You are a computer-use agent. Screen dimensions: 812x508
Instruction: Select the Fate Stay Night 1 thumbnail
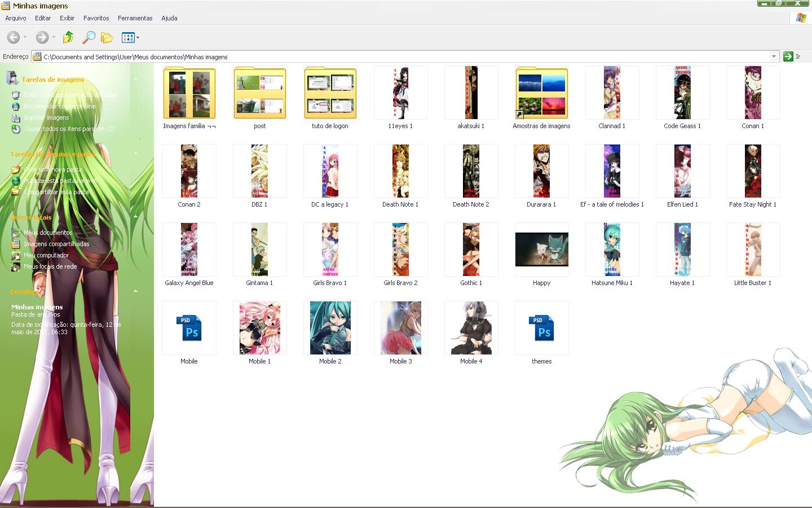pyautogui.click(x=753, y=171)
